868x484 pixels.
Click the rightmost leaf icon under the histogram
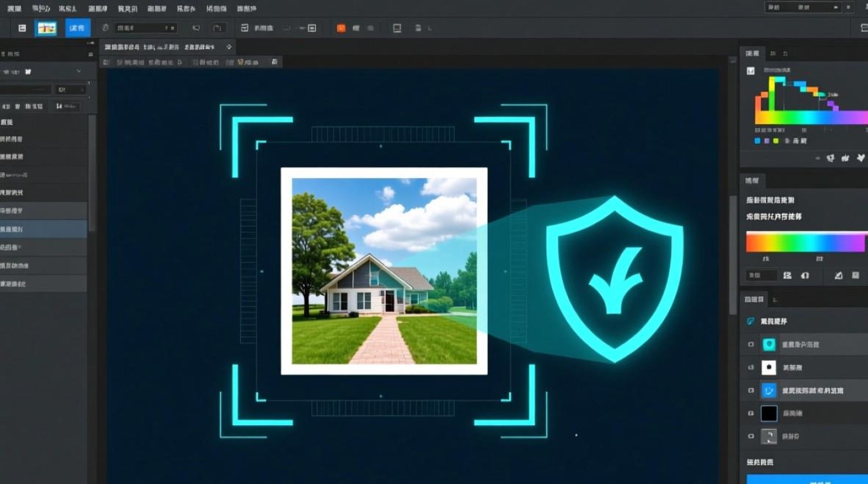click(860, 157)
